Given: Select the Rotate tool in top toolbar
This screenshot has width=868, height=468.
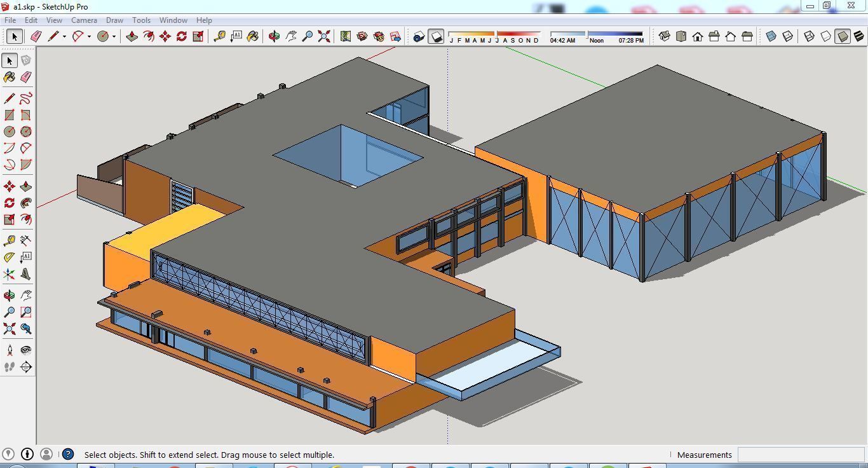Looking at the screenshot, I should coord(182,36).
